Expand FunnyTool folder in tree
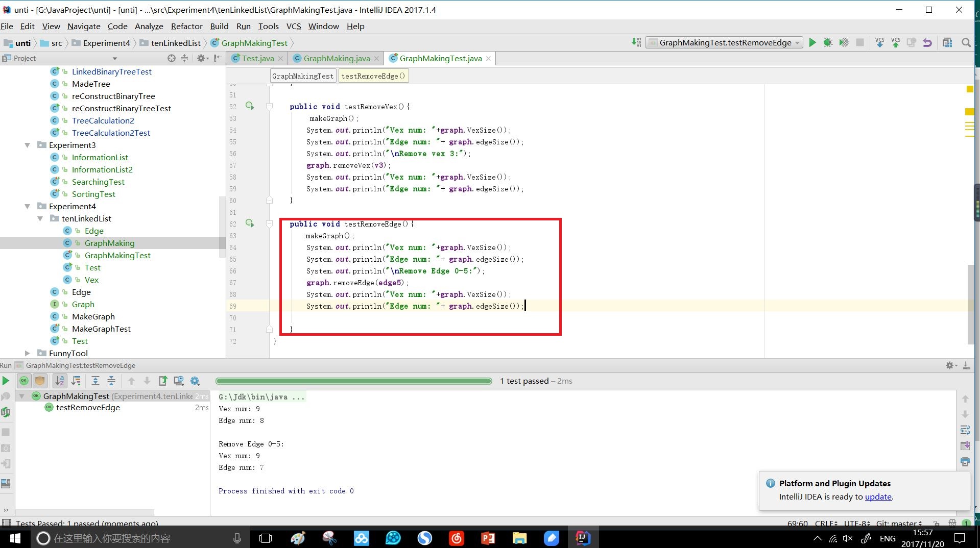This screenshot has width=980, height=548. point(27,353)
